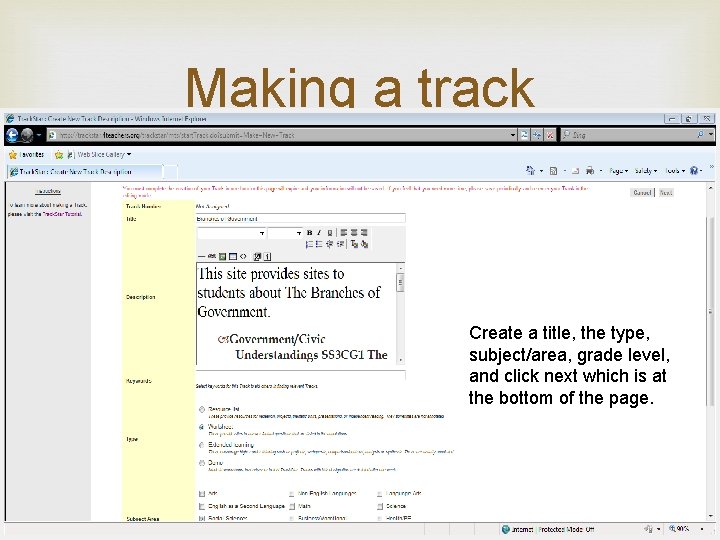The image size is (720, 540).
Task: Insert horizontal rule in editor
Action: coord(202,256)
